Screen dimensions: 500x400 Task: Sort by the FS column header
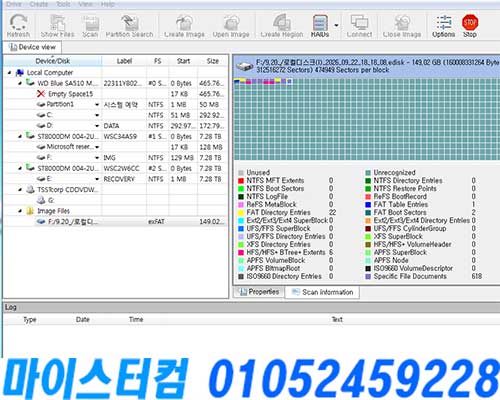pos(157,61)
